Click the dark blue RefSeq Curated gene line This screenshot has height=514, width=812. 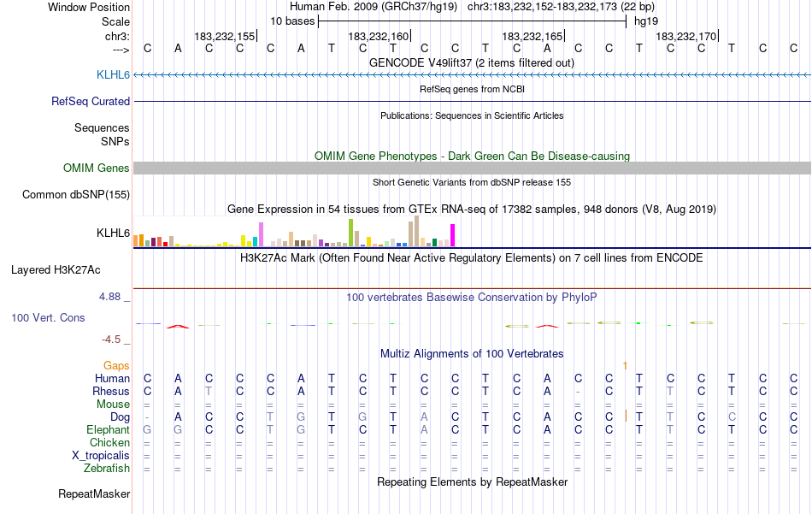(x=473, y=101)
